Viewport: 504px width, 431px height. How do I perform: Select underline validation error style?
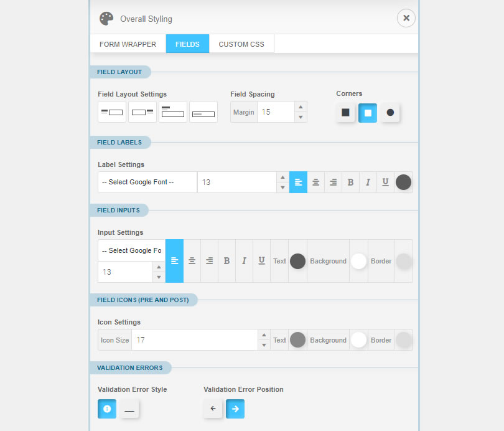(129, 409)
